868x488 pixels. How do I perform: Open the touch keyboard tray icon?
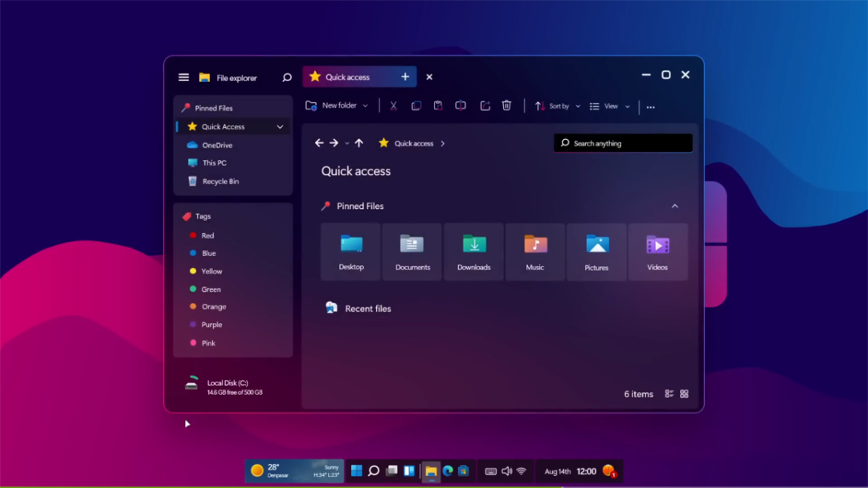pos(490,471)
